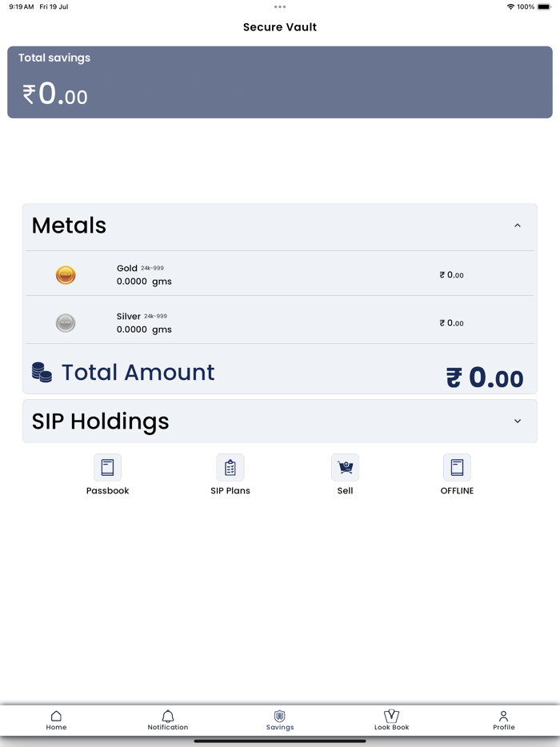Tap the three-dot multitasking control at top
The image size is (560, 747).
coord(280,7)
